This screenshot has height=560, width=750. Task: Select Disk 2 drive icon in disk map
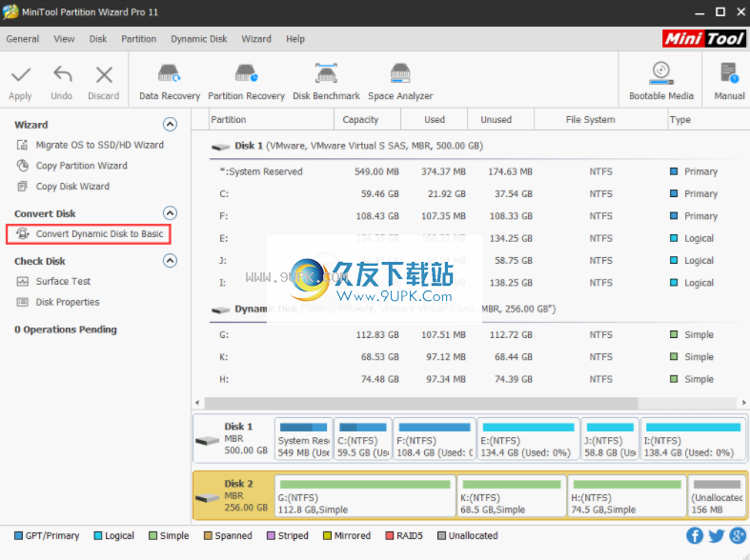(x=207, y=497)
